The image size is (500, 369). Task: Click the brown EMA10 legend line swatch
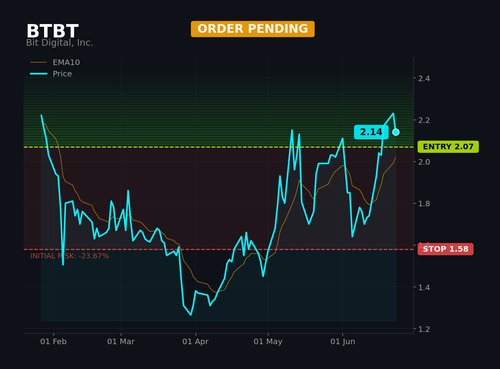(x=38, y=62)
